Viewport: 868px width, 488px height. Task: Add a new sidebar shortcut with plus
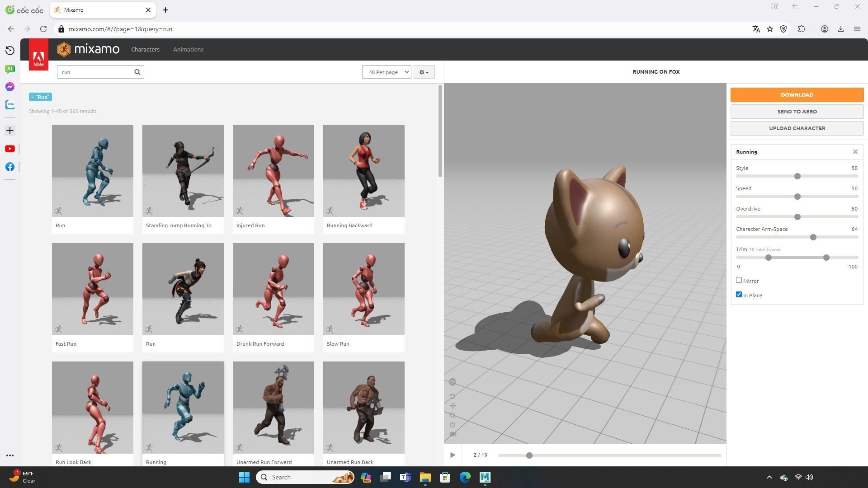[10, 131]
